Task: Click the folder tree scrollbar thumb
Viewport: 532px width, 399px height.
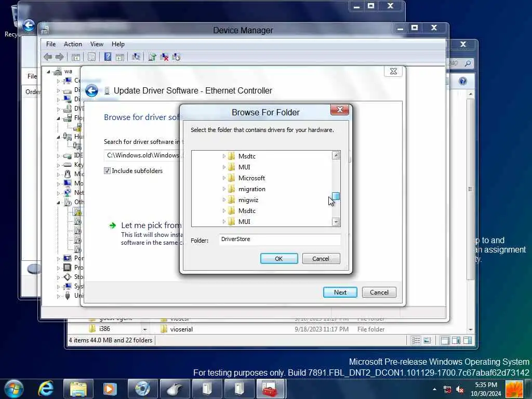Action: pyautogui.click(x=336, y=196)
